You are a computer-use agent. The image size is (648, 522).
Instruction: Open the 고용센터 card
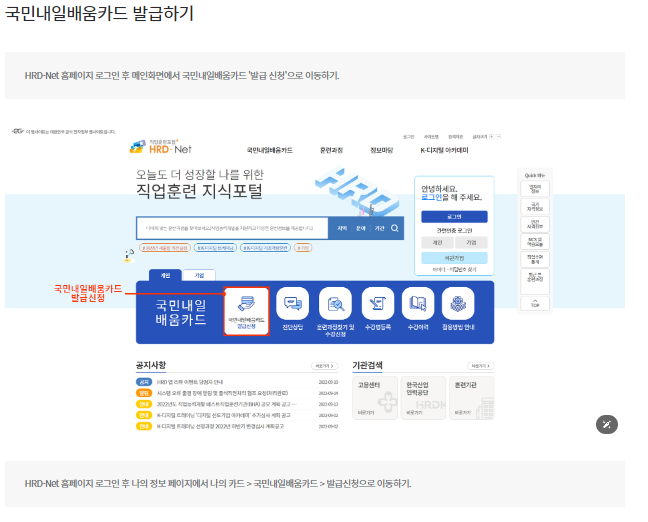(x=375, y=398)
